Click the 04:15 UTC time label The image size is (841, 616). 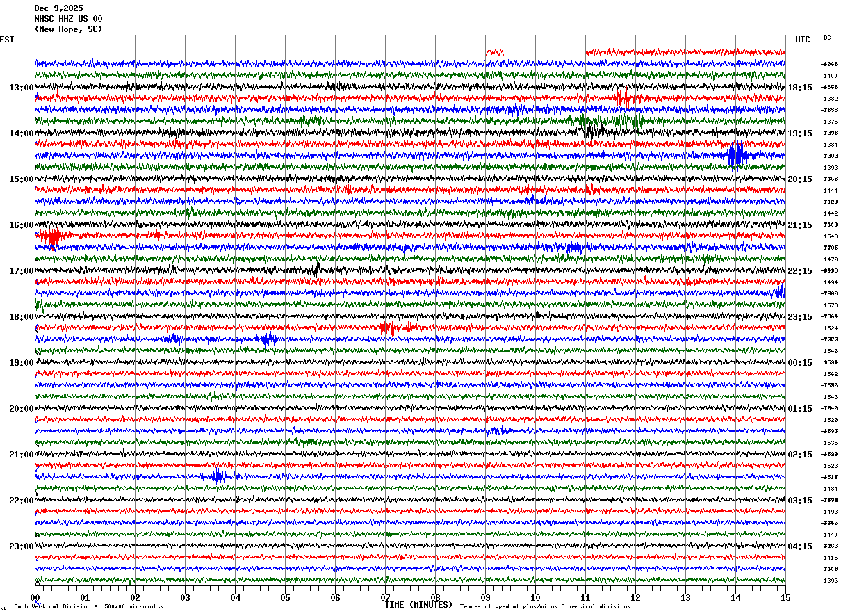coord(800,546)
